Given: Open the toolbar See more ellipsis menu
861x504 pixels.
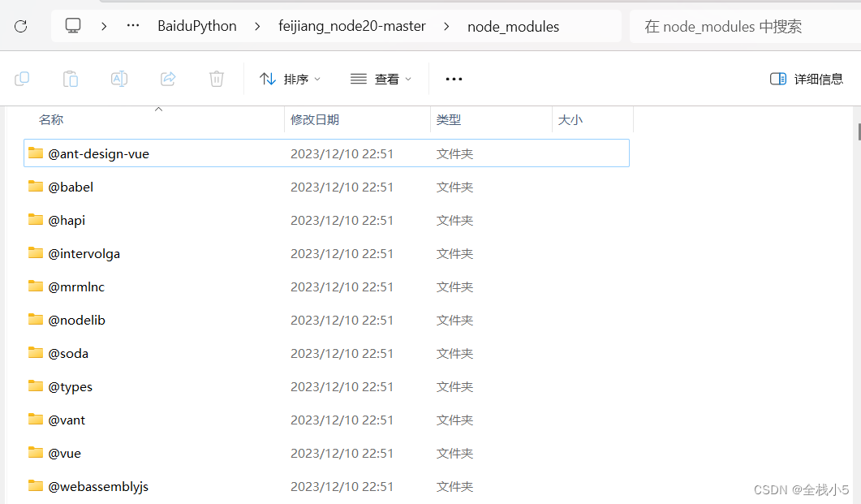Looking at the screenshot, I should [454, 79].
